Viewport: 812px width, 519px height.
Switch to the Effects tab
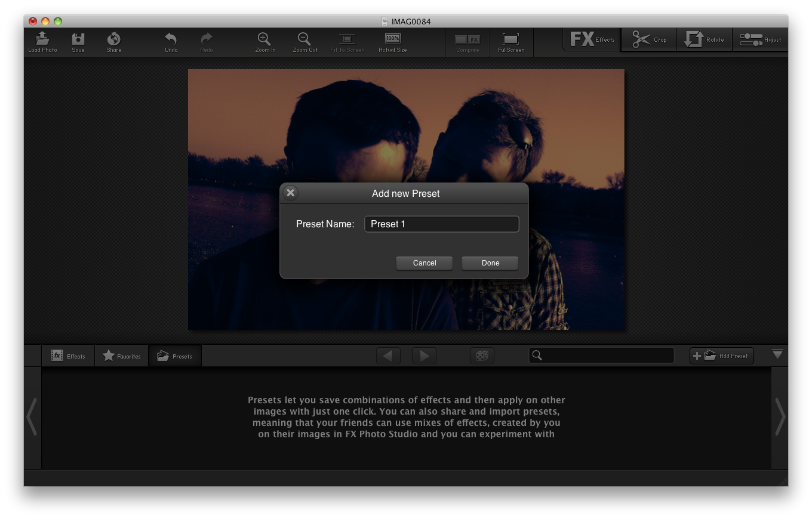[x=68, y=356]
